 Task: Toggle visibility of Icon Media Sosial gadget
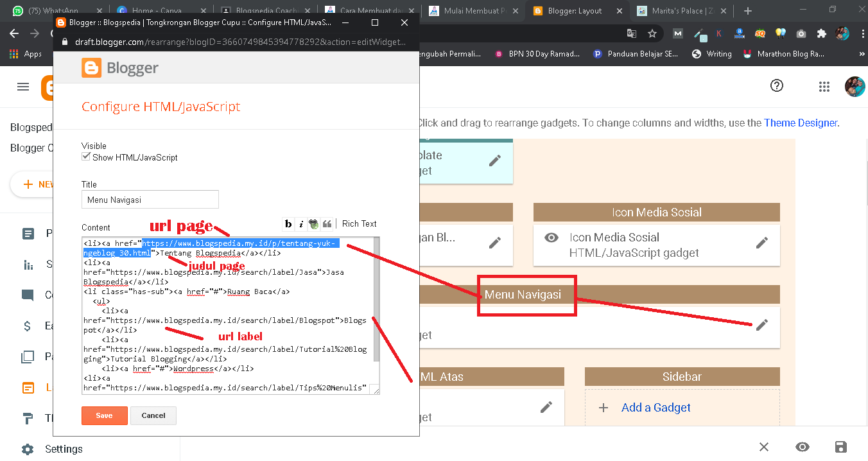point(551,237)
